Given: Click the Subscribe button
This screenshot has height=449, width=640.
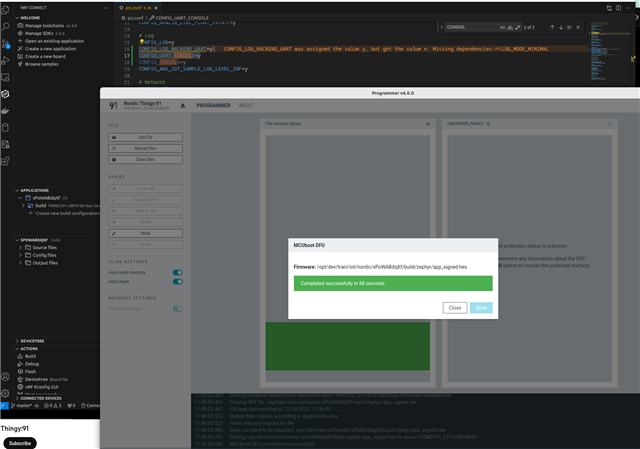Looking at the screenshot, I should pos(20,443).
